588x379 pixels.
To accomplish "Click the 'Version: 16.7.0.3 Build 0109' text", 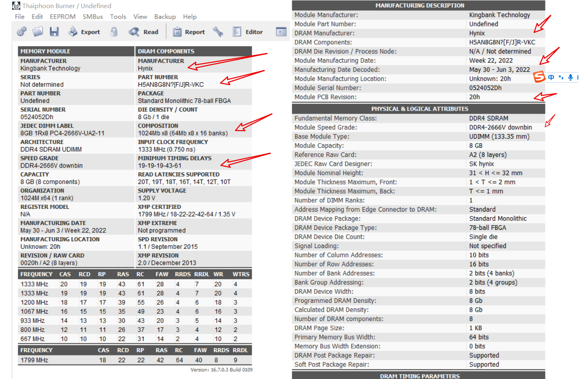I will point(222,370).
